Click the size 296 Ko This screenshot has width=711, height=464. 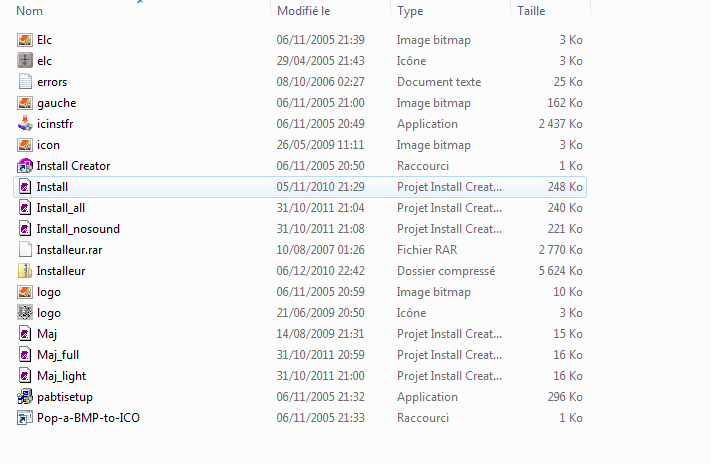tap(565, 397)
